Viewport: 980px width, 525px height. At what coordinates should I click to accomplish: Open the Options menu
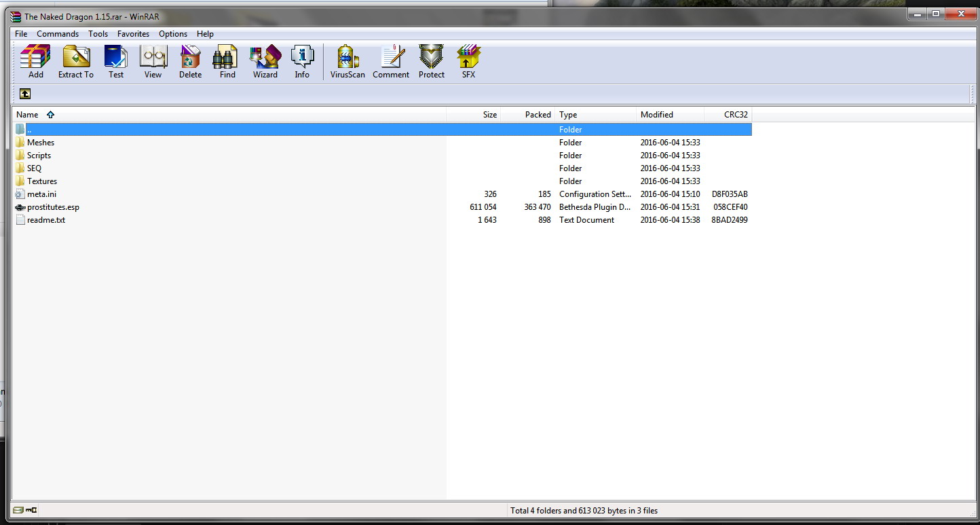point(173,34)
